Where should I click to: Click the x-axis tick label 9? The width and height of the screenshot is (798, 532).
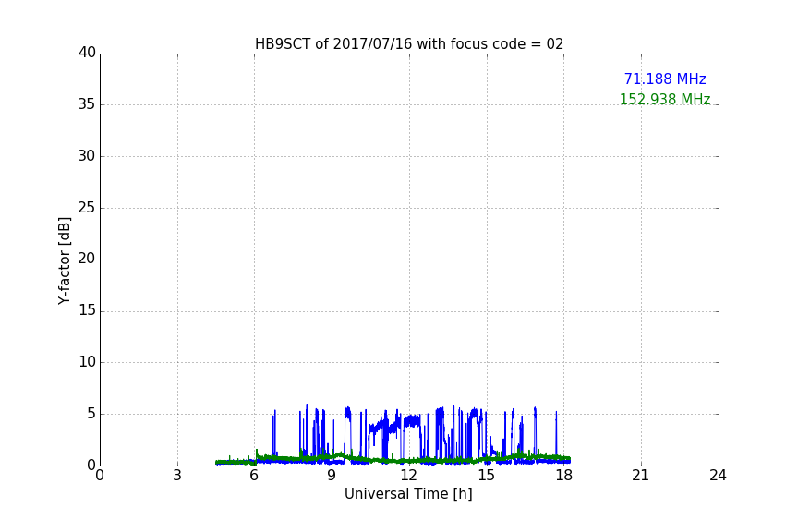332,476
